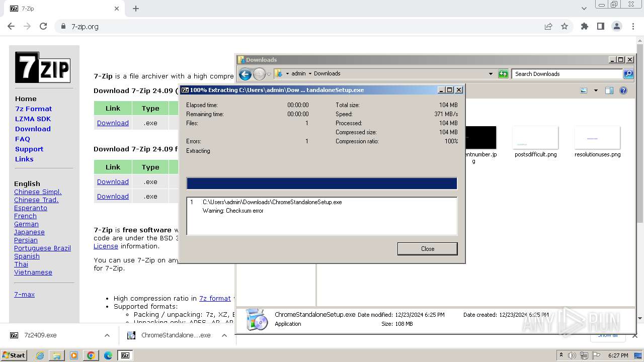Image resolution: width=644 pixels, height=362 pixels.
Task: Open ChromeStandalone....exe download item
Action: [x=176, y=335]
